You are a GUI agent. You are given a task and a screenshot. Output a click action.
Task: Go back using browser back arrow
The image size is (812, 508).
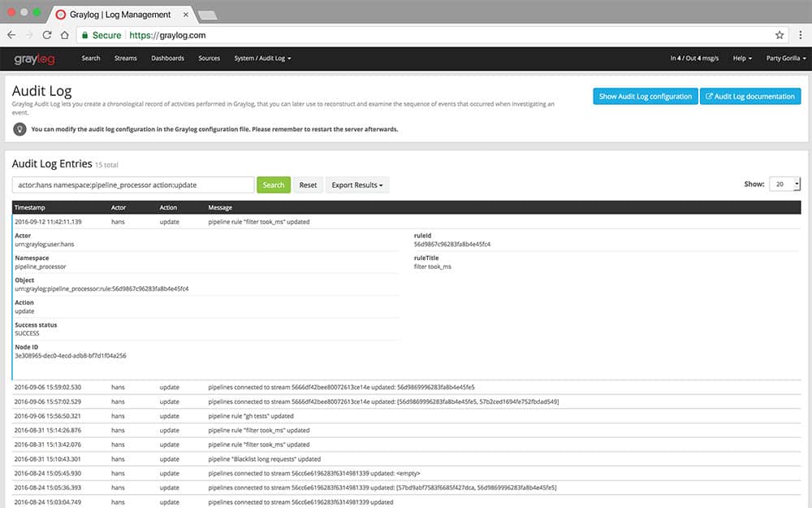[11, 35]
